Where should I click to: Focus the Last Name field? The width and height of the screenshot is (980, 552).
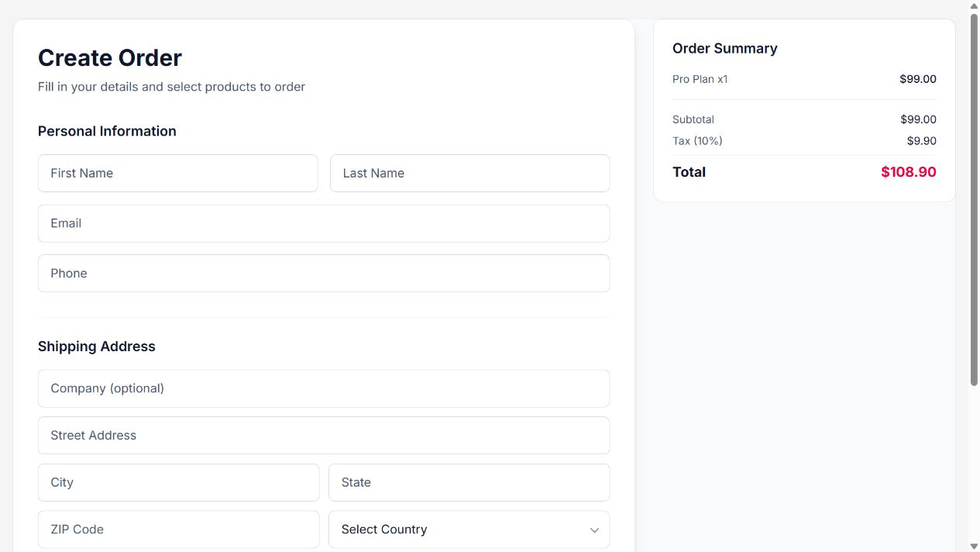pyautogui.click(x=469, y=173)
